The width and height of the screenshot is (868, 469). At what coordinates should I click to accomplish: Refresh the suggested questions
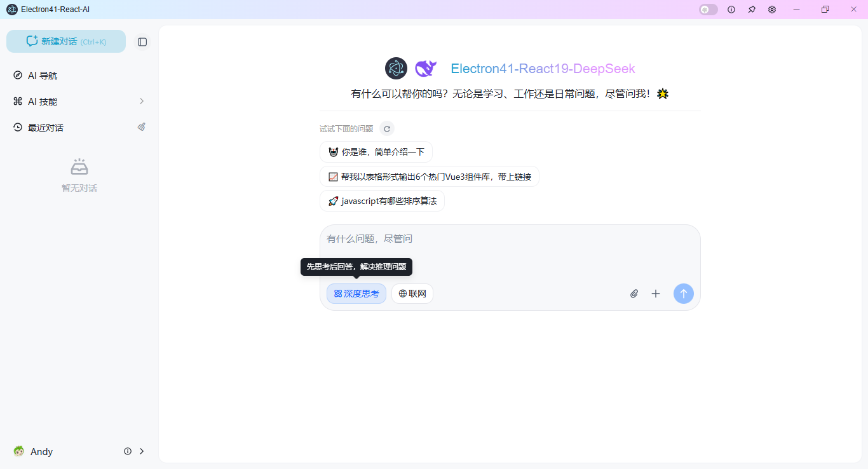tap(387, 129)
